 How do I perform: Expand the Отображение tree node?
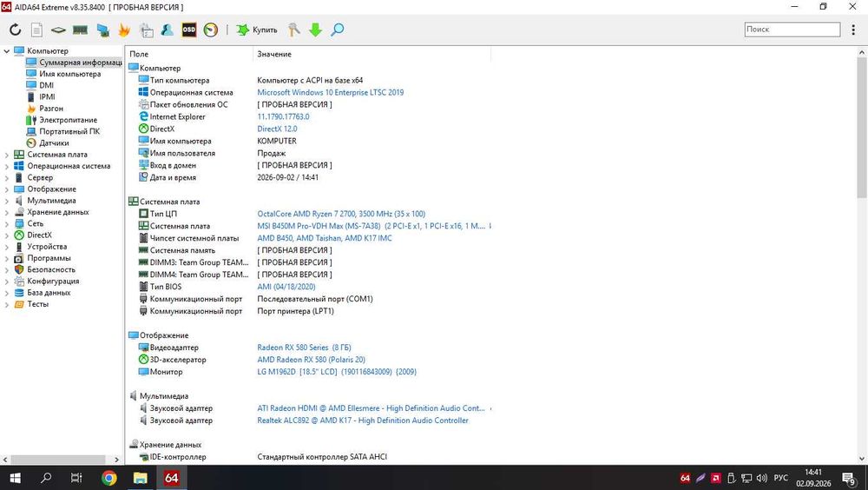[x=7, y=189]
